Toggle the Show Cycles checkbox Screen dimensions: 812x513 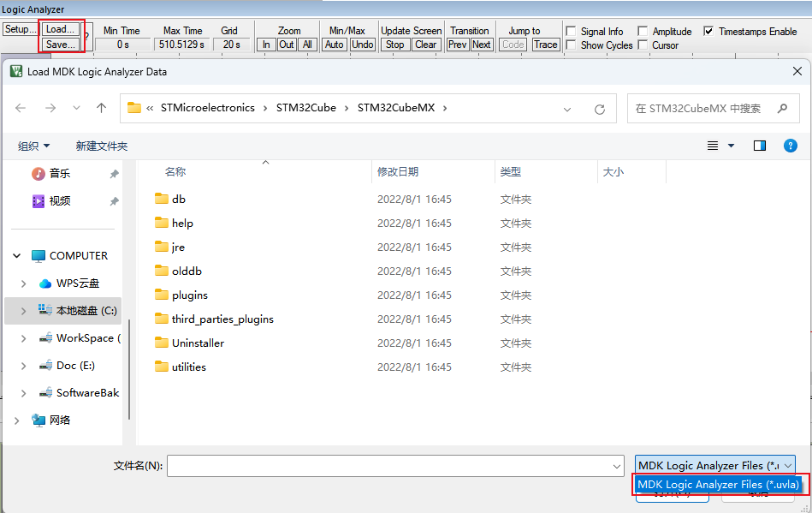pyautogui.click(x=571, y=45)
